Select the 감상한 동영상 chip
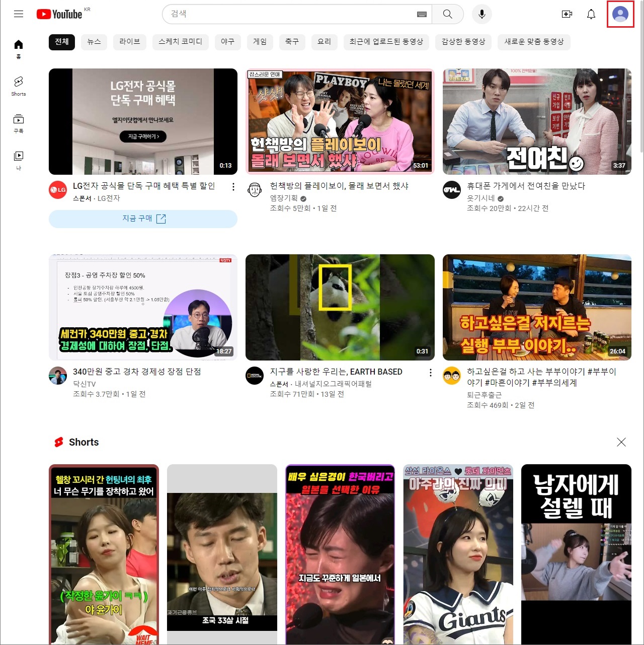 [463, 42]
